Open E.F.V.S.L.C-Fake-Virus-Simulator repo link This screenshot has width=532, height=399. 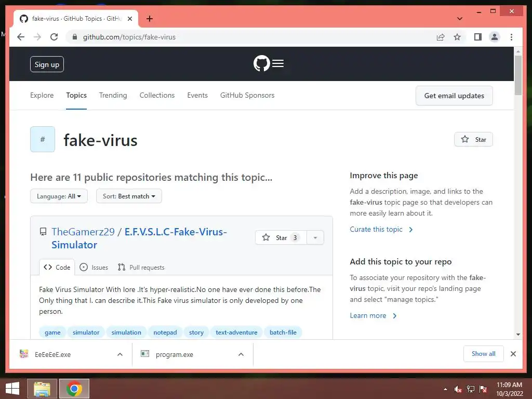point(139,238)
